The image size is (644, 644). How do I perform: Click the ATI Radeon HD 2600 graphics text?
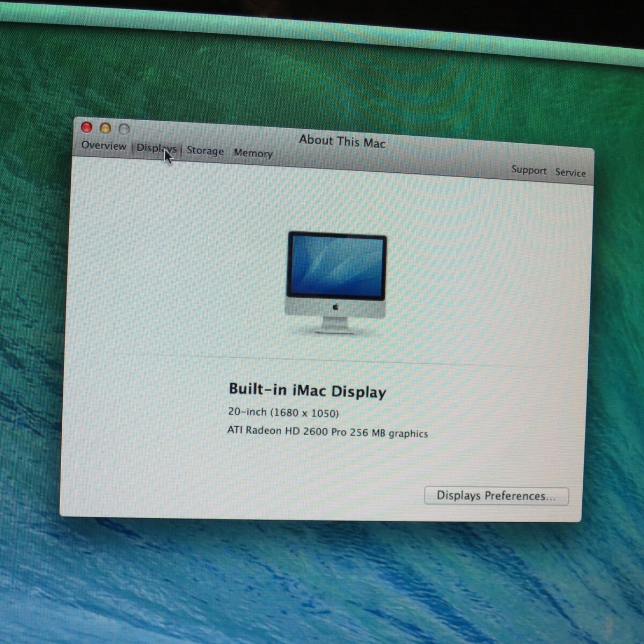327,432
